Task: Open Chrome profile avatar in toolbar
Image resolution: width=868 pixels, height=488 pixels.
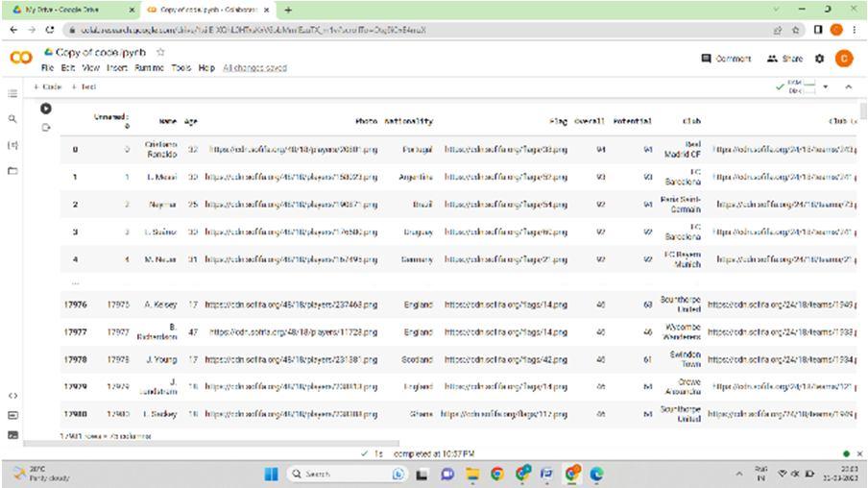Action: click(x=836, y=30)
